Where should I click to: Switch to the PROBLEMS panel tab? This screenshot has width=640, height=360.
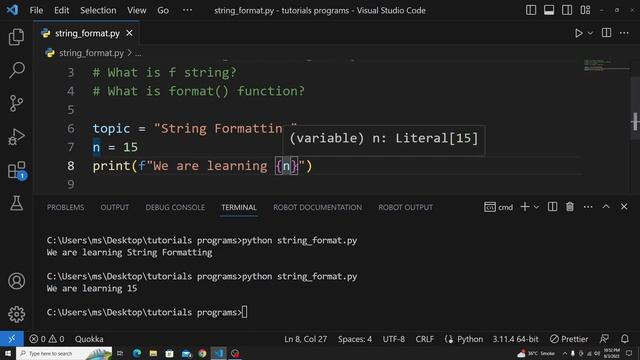point(65,207)
